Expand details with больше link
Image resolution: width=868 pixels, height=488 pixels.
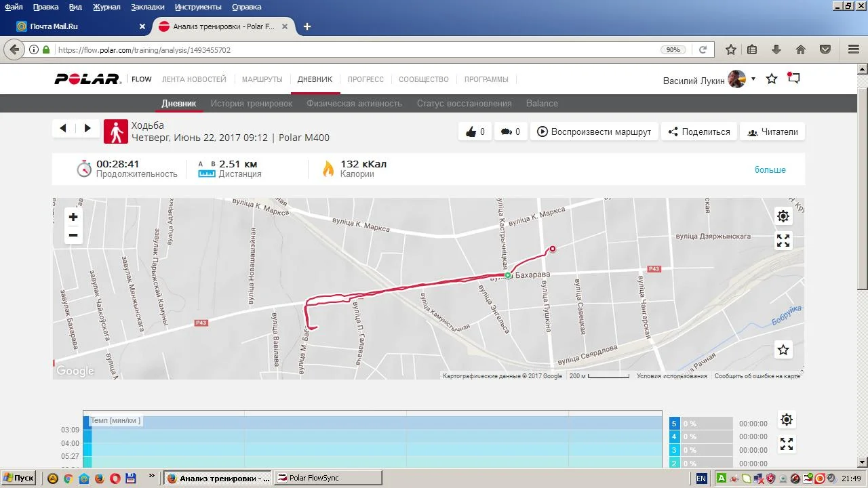tap(770, 169)
